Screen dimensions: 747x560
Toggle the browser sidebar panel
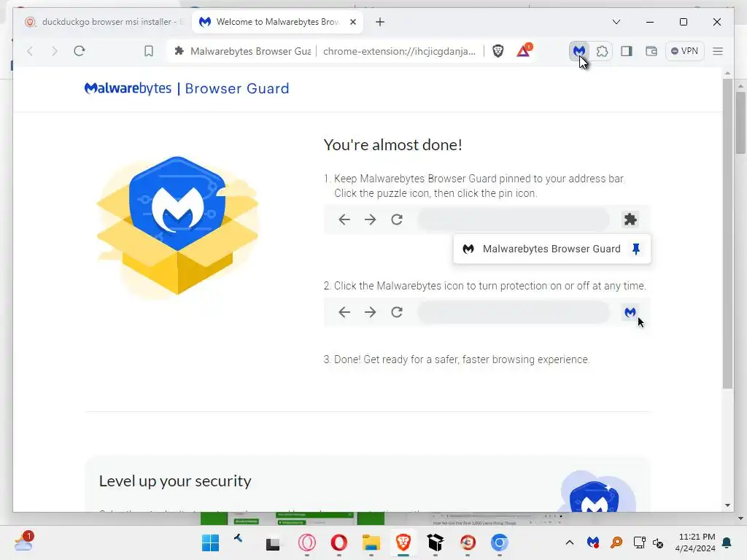click(x=627, y=51)
